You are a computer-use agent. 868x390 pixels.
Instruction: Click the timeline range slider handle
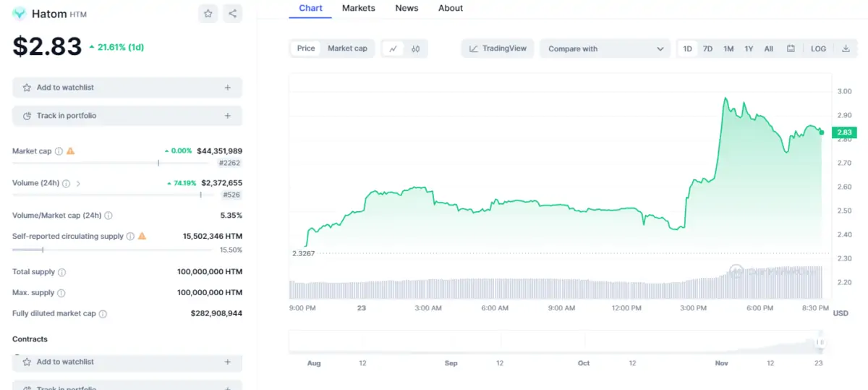(820, 342)
